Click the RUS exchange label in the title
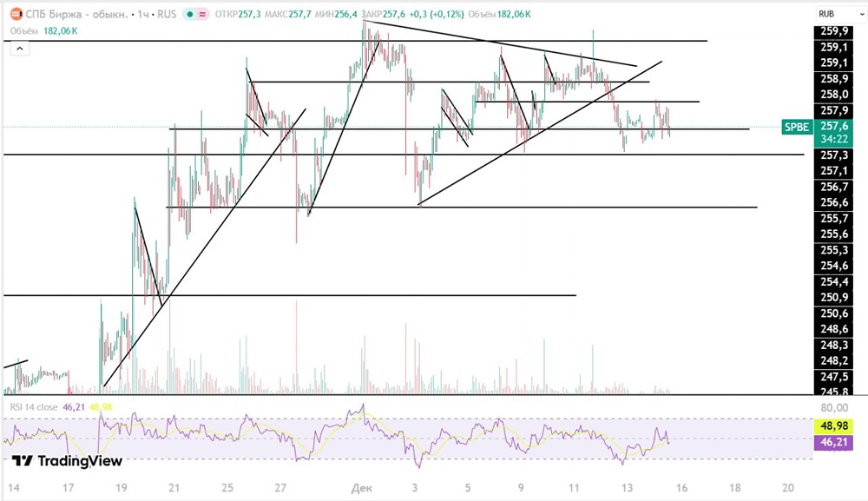The image size is (868, 501). [x=167, y=15]
